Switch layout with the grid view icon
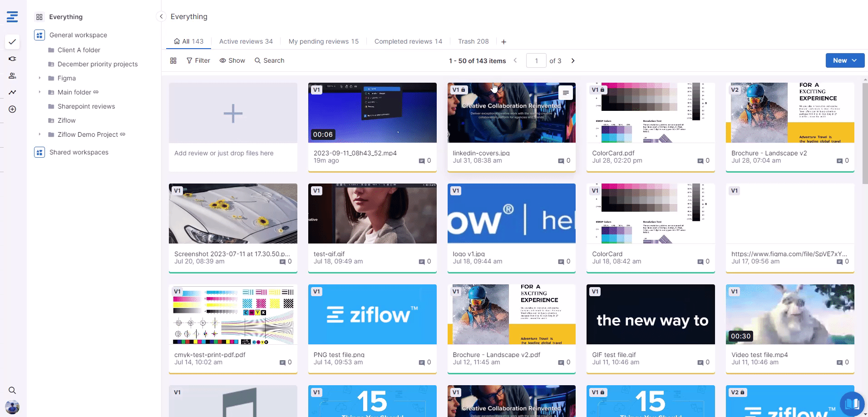Screen dimensions: 868x417 click(173, 60)
